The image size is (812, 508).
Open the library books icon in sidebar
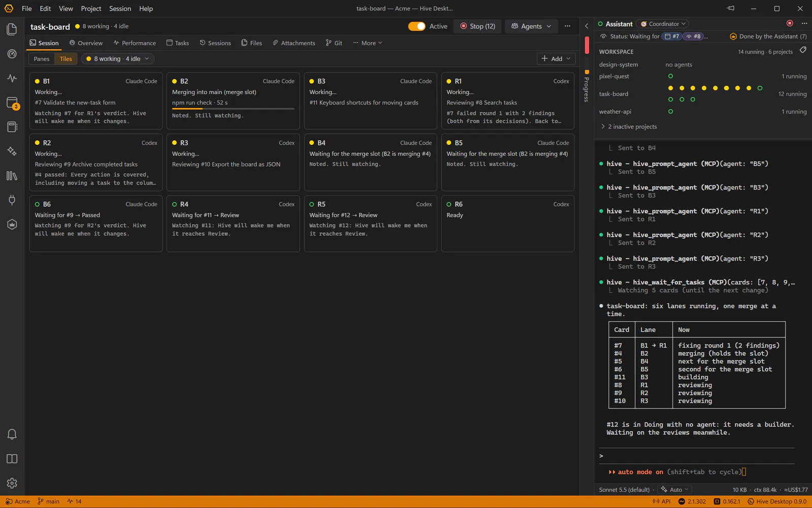[x=12, y=176]
